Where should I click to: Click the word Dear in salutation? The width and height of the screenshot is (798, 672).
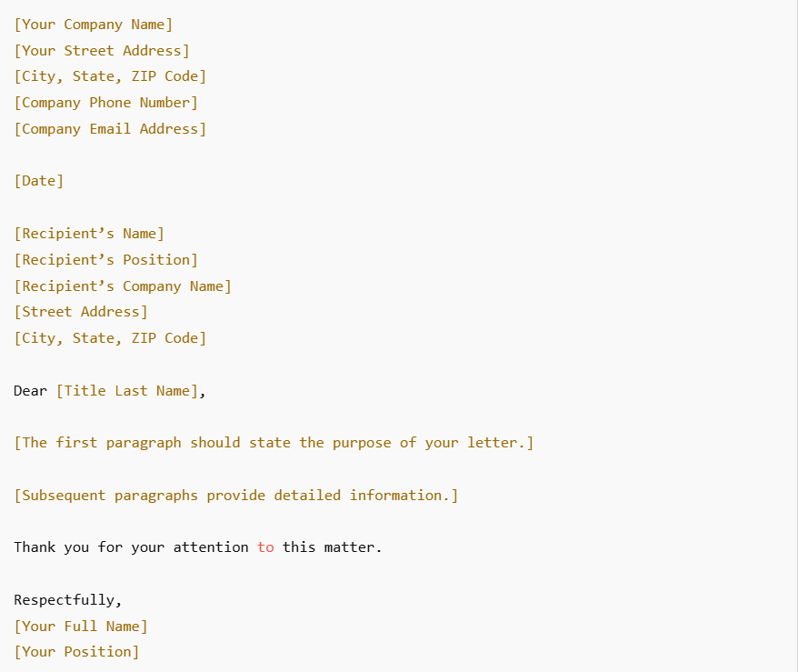[31, 391]
